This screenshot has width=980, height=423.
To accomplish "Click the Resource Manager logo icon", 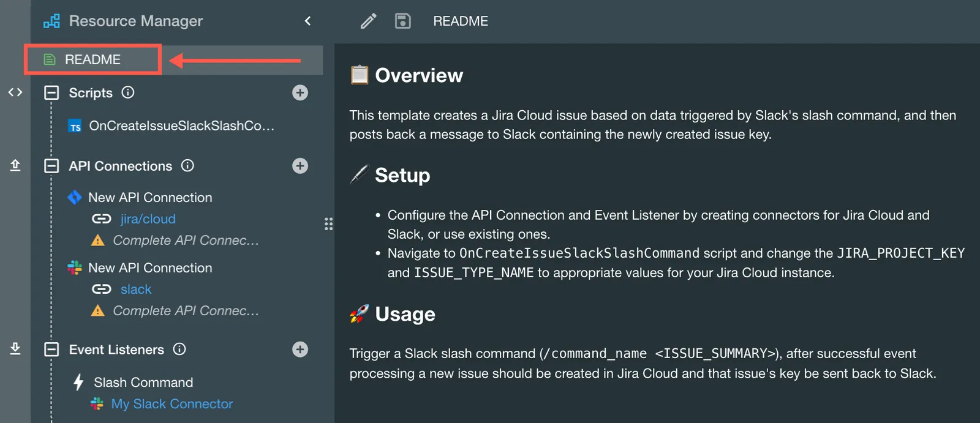I will click(52, 21).
